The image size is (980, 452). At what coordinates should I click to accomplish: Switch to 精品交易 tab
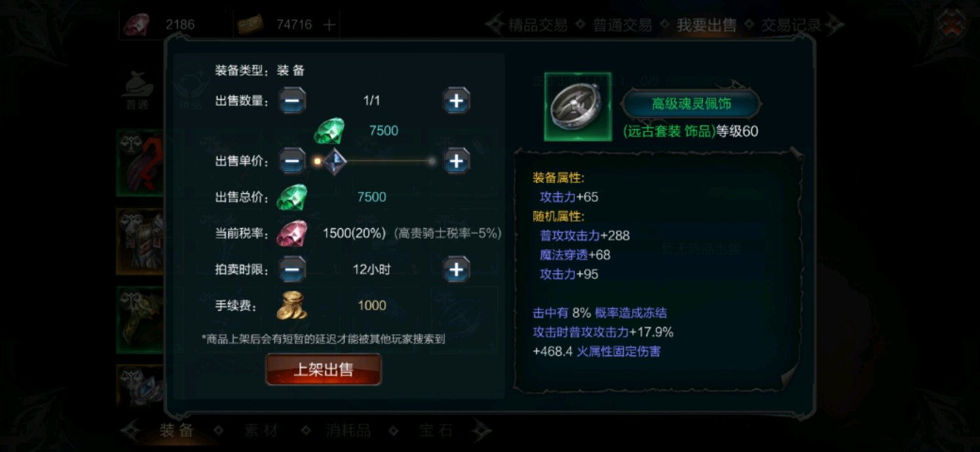pyautogui.click(x=538, y=25)
